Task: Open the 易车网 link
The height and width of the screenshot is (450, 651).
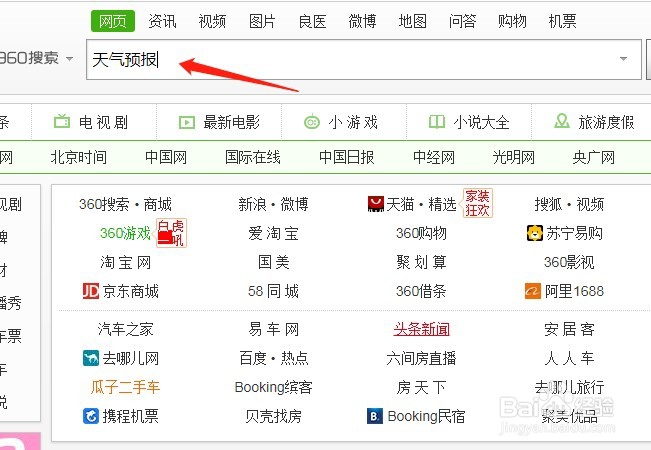Action: 273,330
